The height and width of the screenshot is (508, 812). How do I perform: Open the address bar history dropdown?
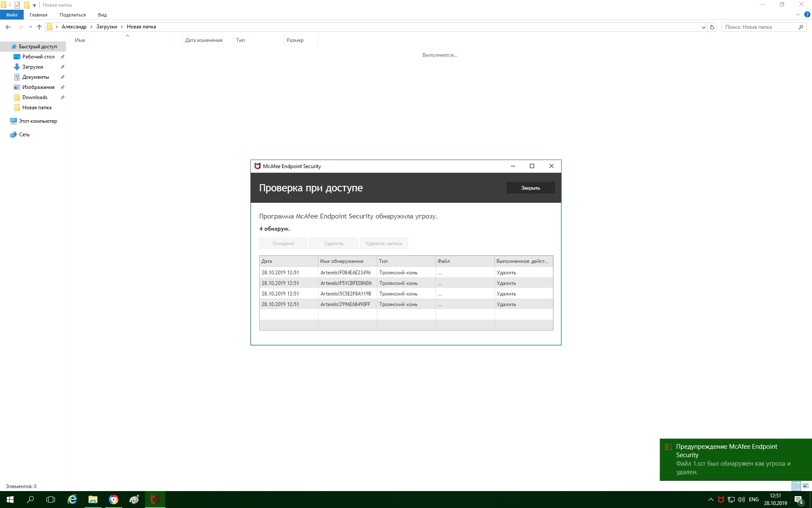pos(703,27)
